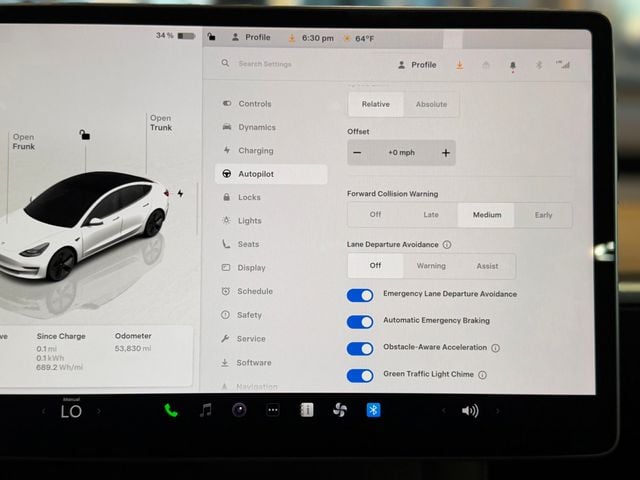Select the Autopilot settings menu
Viewport: 640px width, 480px height.
(271, 174)
